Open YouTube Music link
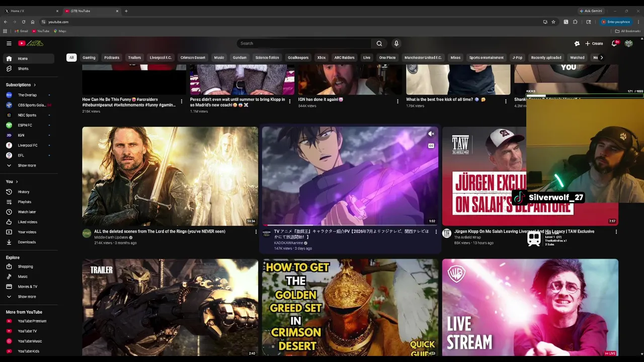Image resolution: width=644 pixels, height=362 pixels. [28, 341]
